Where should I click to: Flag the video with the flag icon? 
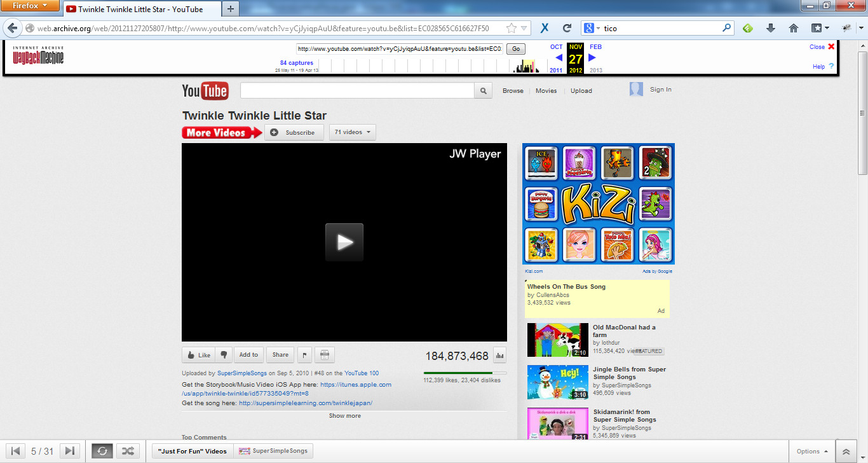click(304, 355)
